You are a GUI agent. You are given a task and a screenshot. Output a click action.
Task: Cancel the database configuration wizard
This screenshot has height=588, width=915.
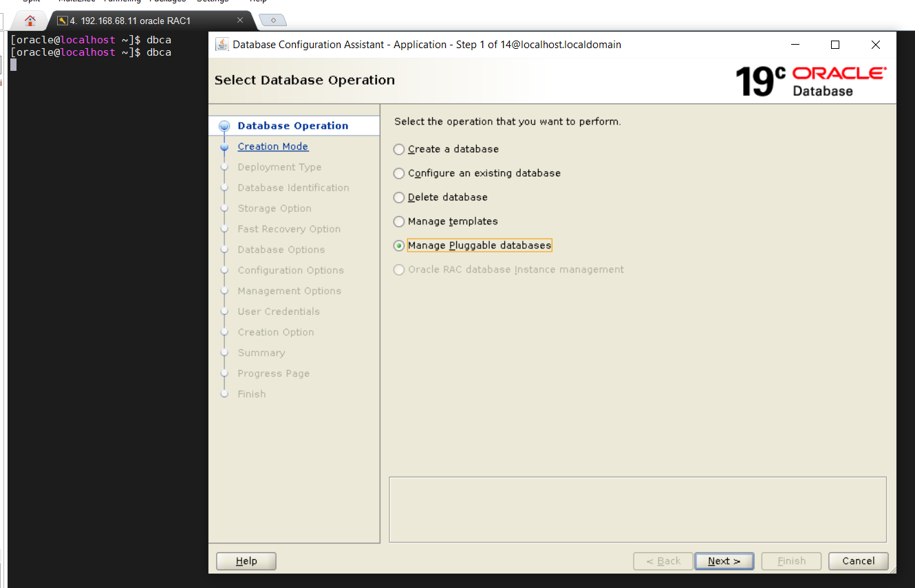(858, 561)
